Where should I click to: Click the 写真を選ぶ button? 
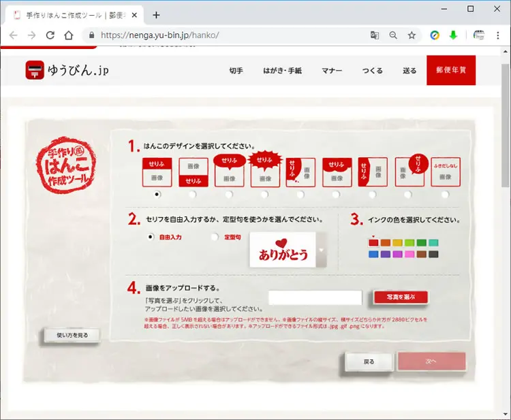coord(401,297)
